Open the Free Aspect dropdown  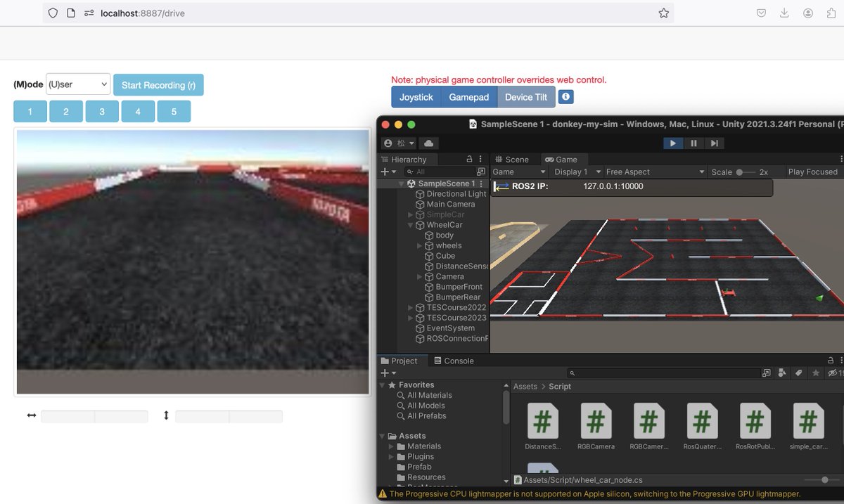pyautogui.click(x=655, y=172)
